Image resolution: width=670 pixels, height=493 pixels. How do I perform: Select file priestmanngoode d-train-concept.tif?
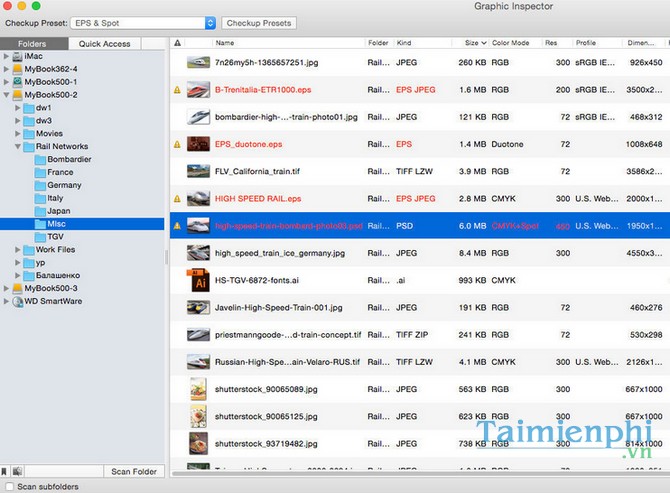tap(288, 335)
